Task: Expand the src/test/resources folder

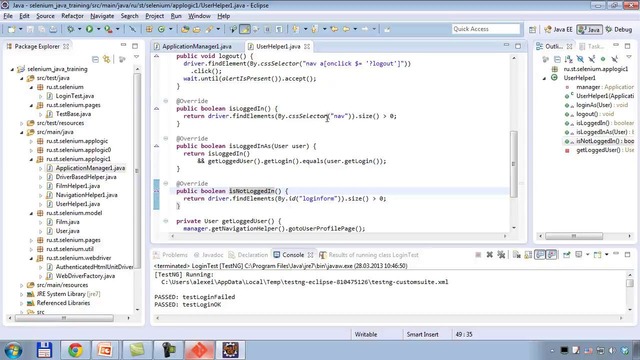Action: pyautogui.click(x=22, y=123)
